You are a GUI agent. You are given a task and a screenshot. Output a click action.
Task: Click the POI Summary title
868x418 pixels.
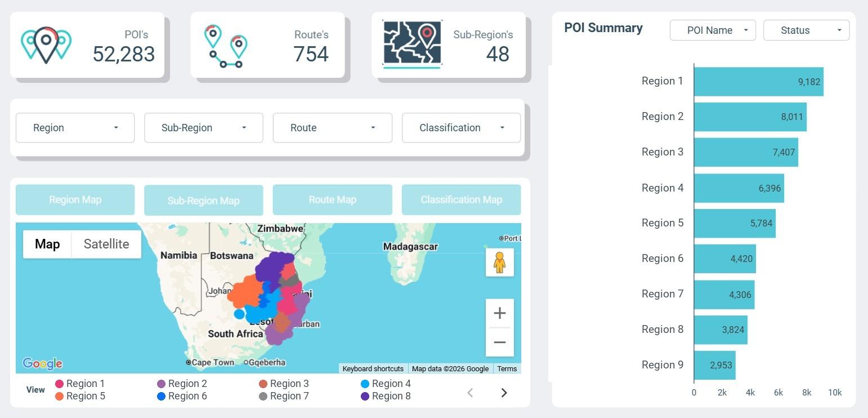pyautogui.click(x=603, y=28)
